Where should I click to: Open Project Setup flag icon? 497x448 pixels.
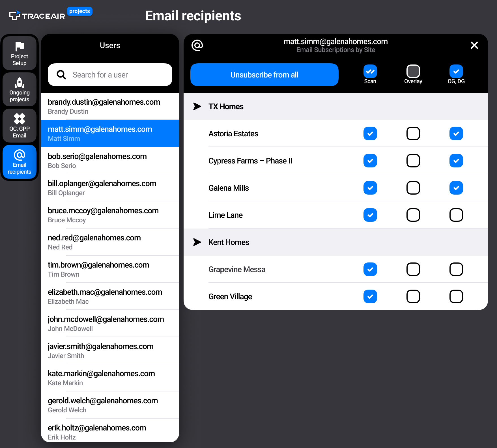(20, 47)
